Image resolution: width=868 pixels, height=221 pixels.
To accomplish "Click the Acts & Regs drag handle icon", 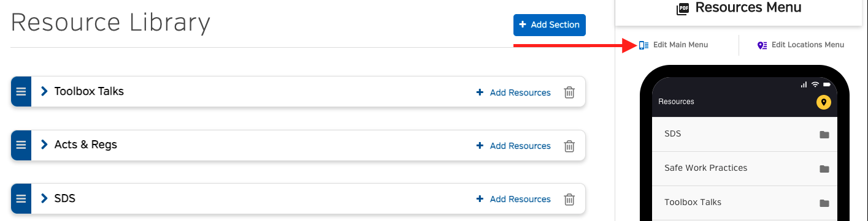I will 21,145.
